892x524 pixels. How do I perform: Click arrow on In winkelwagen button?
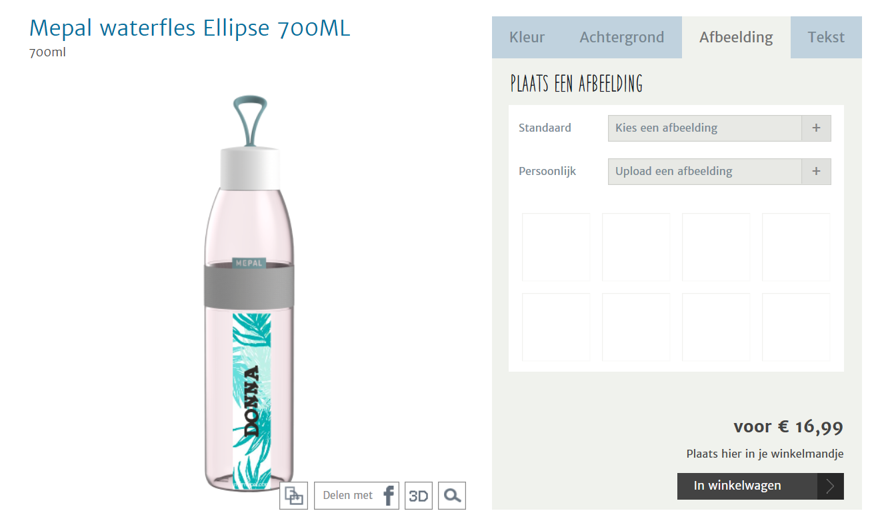(x=830, y=486)
